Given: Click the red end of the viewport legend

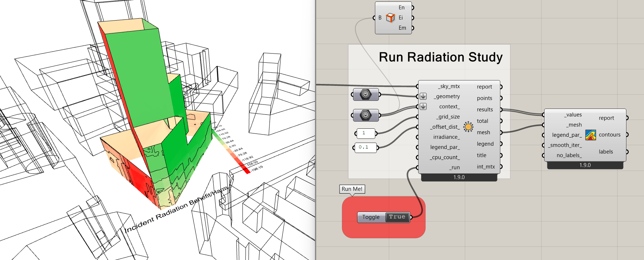Looking at the screenshot, I should (x=246, y=171).
